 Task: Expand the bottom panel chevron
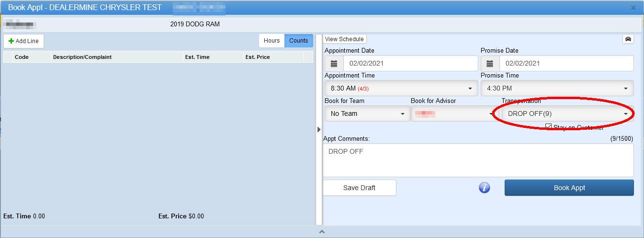click(x=322, y=232)
